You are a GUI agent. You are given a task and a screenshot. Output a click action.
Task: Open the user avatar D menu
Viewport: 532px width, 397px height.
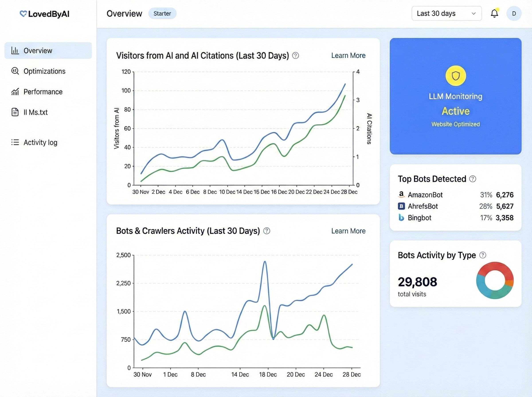coord(514,14)
